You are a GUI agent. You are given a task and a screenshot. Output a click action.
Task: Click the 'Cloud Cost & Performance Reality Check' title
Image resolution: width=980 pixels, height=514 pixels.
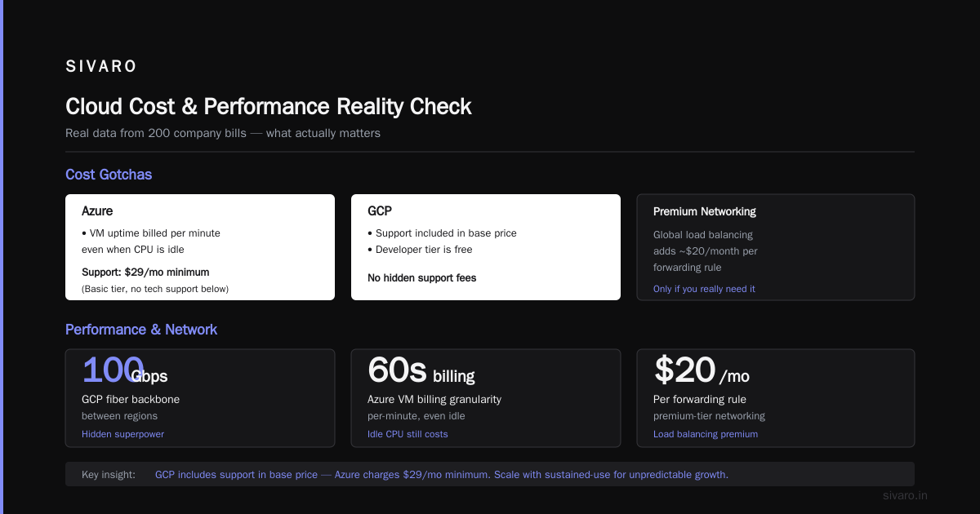269,106
